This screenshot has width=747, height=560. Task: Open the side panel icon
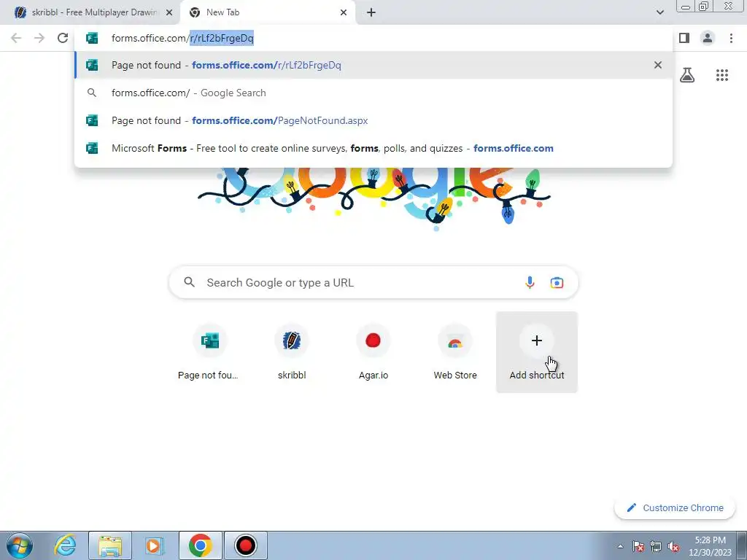tap(684, 38)
